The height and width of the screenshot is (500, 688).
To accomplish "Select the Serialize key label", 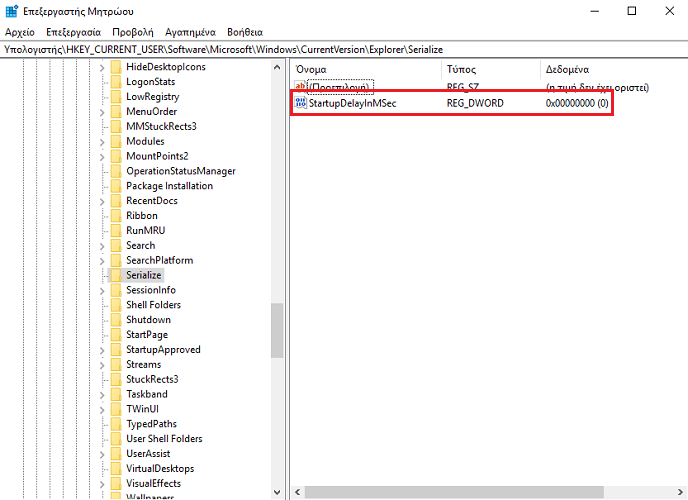I will (143, 275).
